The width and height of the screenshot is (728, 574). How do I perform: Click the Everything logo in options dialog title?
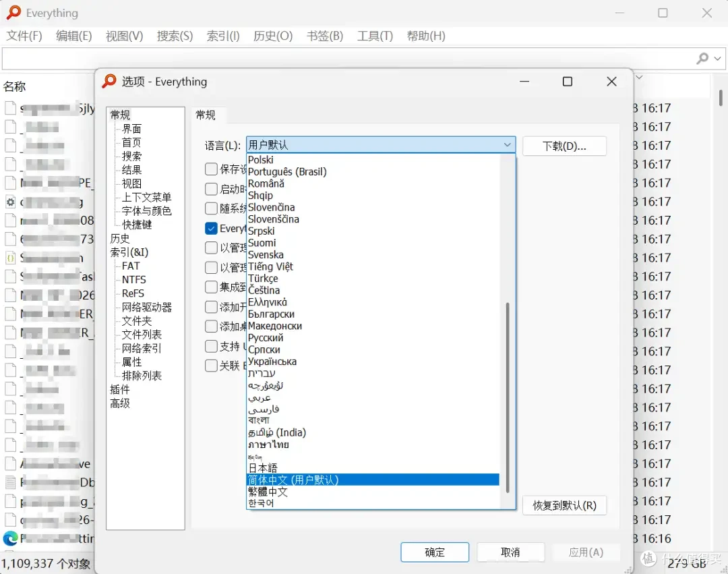click(109, 81)
